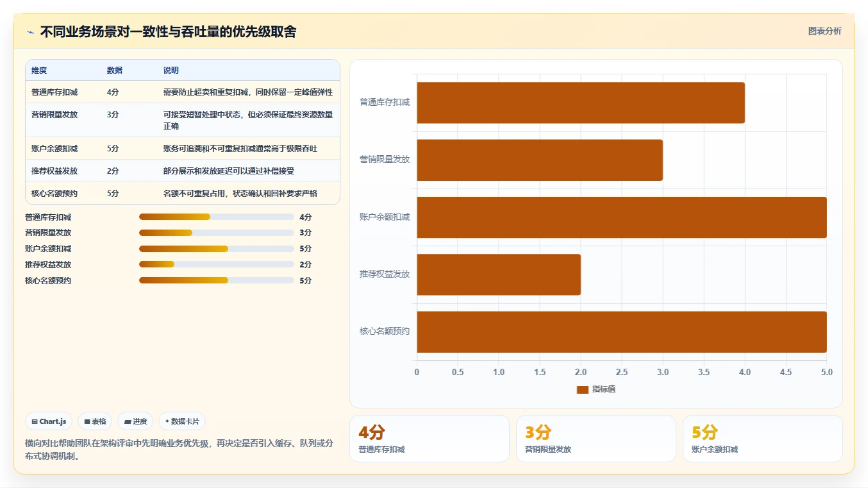Click the 推荐权益发放 progress bar
This screenshot has height=488, width=868.
[x=216, y=265]
